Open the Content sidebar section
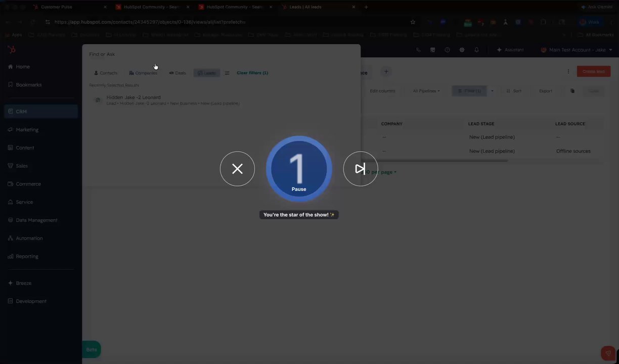619x364 pixels. [25, 148]
